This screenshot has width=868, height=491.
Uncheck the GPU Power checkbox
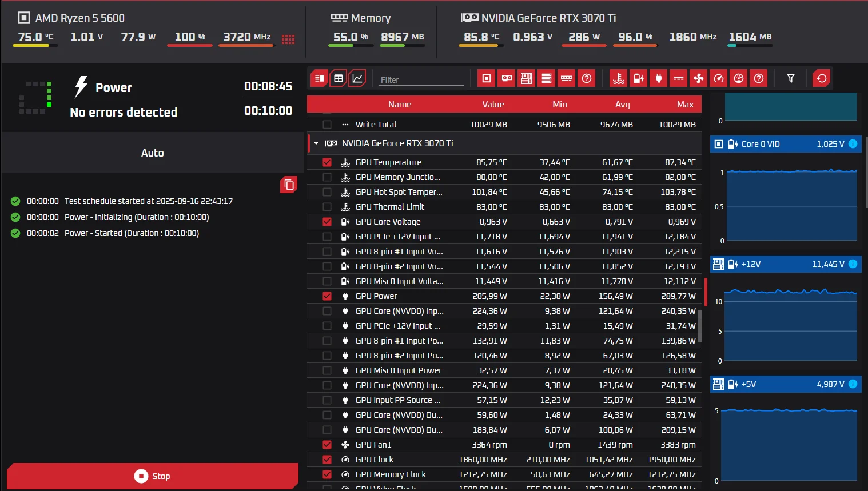click(x=327, y=296)
